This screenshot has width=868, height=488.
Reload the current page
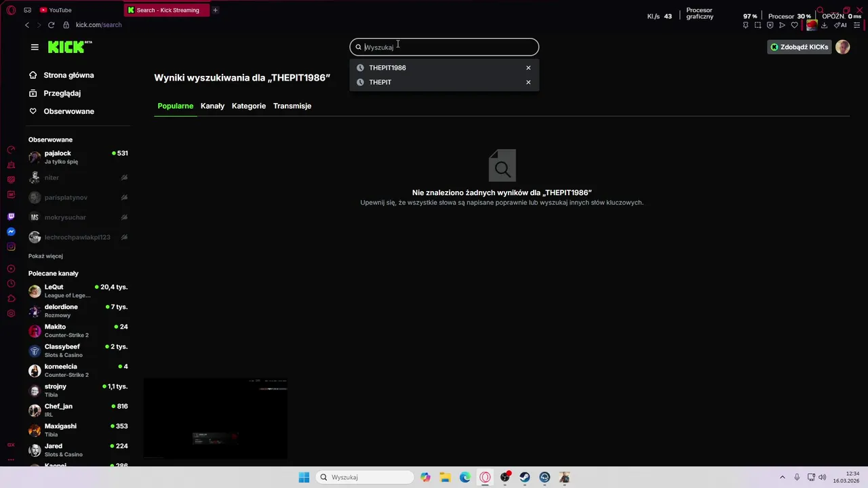click(51, 25)
